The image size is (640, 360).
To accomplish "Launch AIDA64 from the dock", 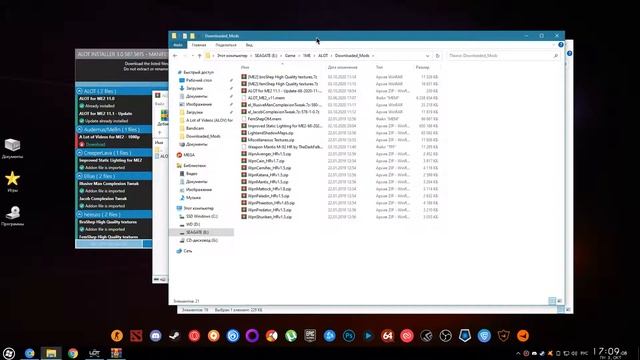I will click(387, 336).
